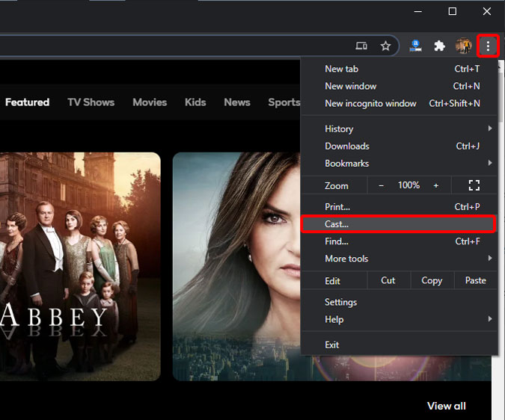Bookmark this page with the star icon
This screenshot has width=505, height=420.
(x=385, y=46)
